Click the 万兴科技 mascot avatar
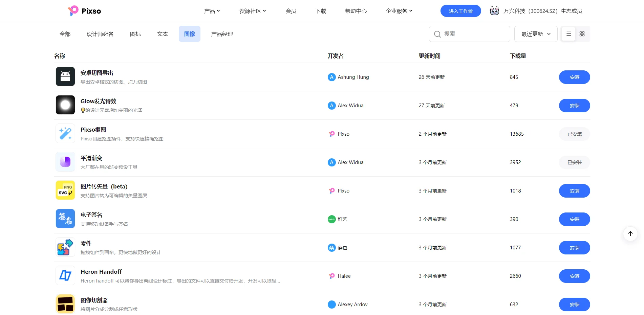The image size is (644, 315). (x=494, y=10)
